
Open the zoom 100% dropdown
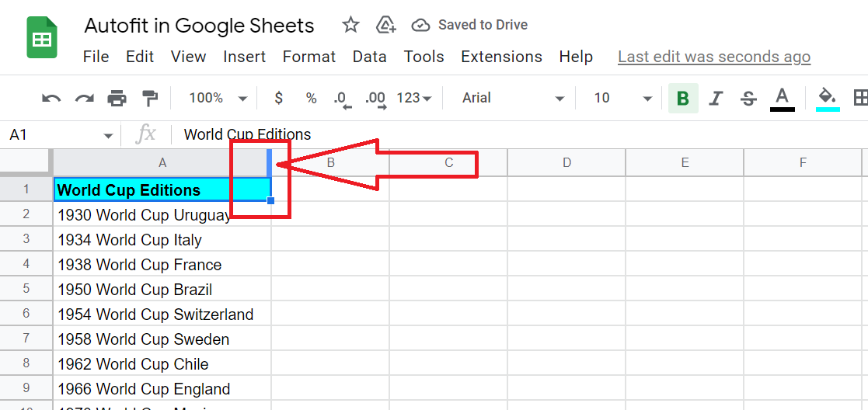pyautogui.click(x=218, y=99)
